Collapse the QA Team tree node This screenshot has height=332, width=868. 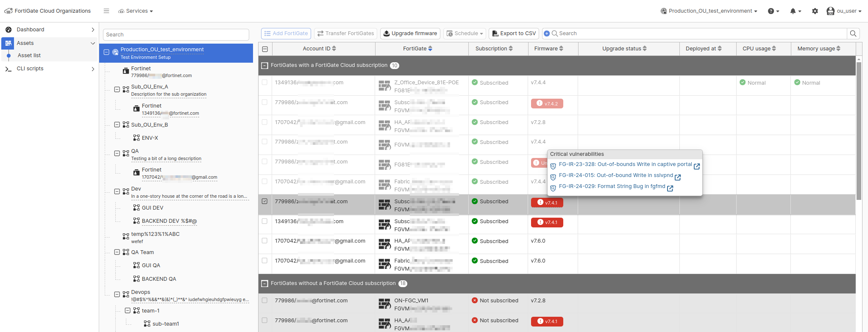tap(117, 252)
